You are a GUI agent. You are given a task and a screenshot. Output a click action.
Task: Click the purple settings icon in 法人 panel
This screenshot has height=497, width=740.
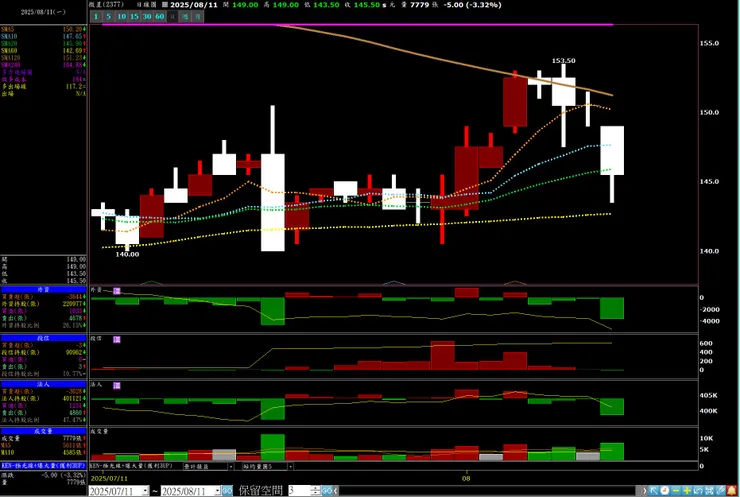117,386
